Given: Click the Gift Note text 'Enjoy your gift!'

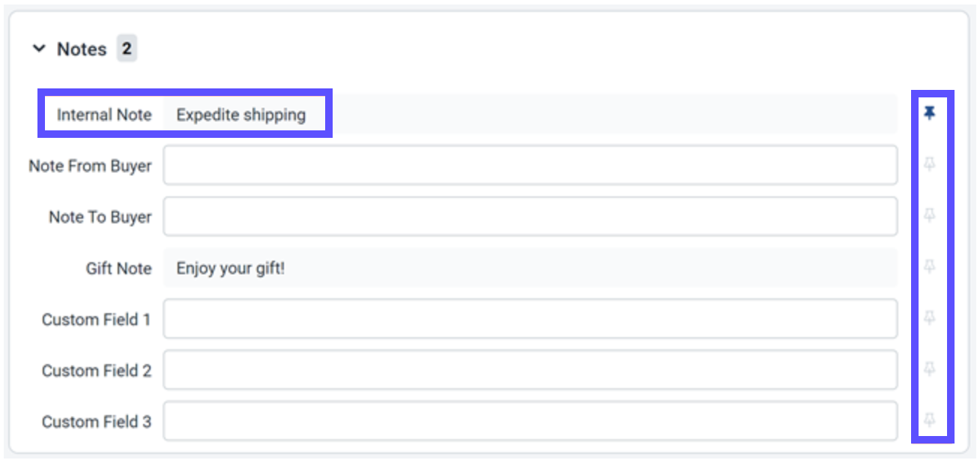Looking at the screenshot, I should 230,268.
